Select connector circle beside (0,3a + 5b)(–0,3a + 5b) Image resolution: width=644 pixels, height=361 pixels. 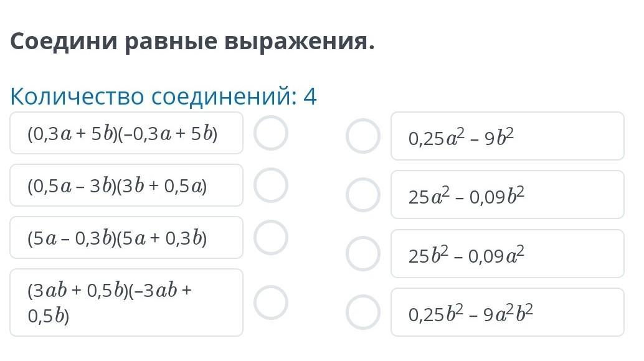[x=271, y=133]
